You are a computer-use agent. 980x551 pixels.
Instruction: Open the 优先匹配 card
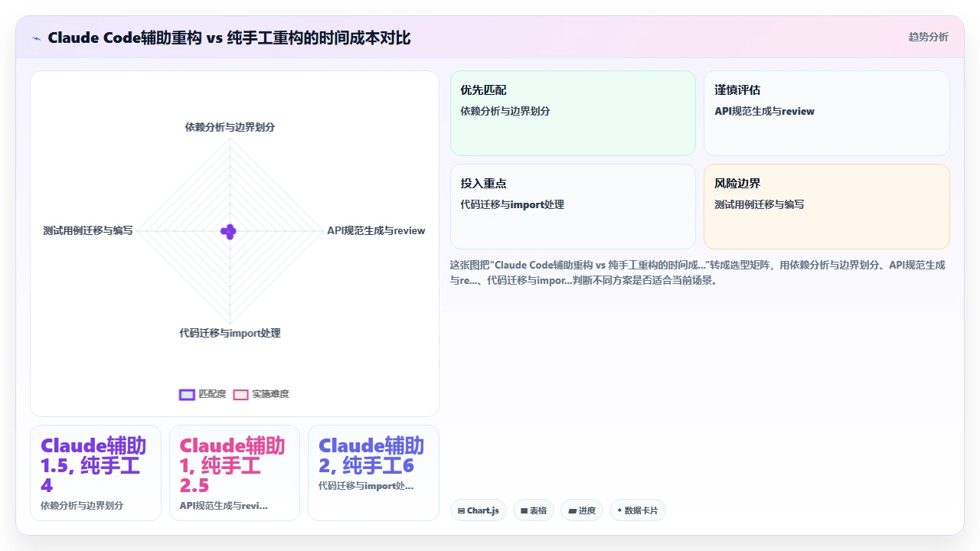click(x=573, y=113)
